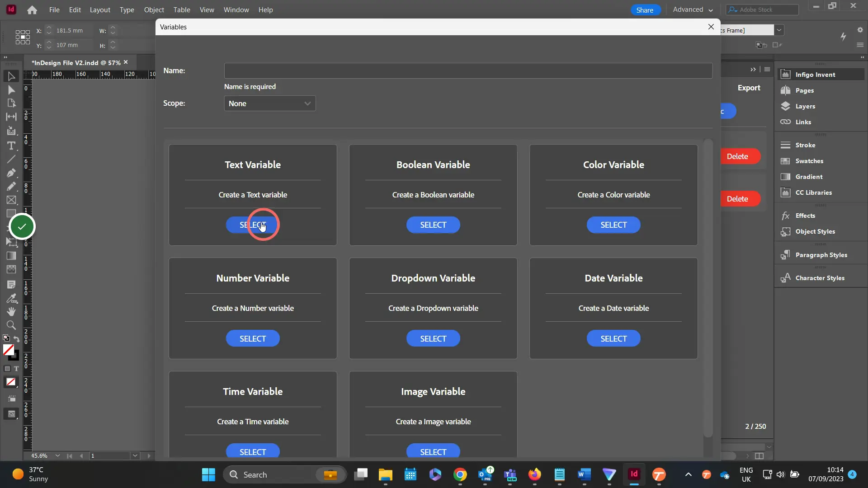This screenshot has height=488, width=868.
Task: Open the Table menu
Action: 182,9
